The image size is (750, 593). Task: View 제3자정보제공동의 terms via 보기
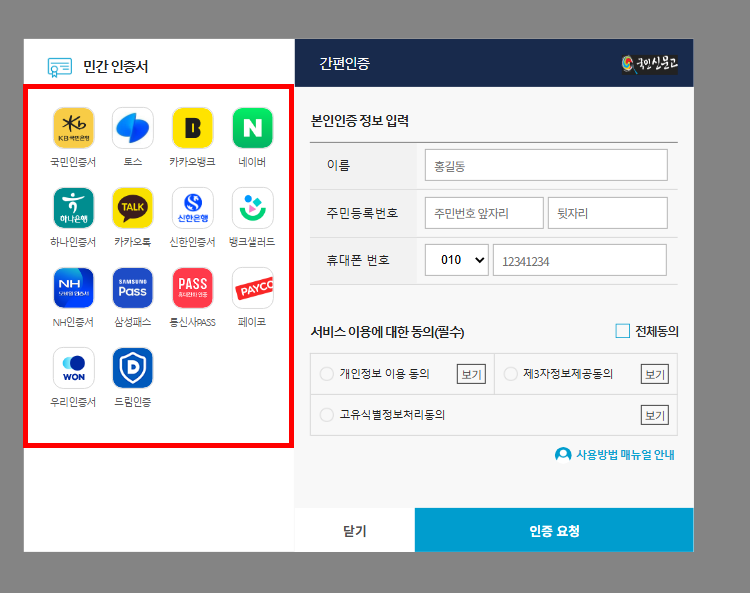(655, 374)
